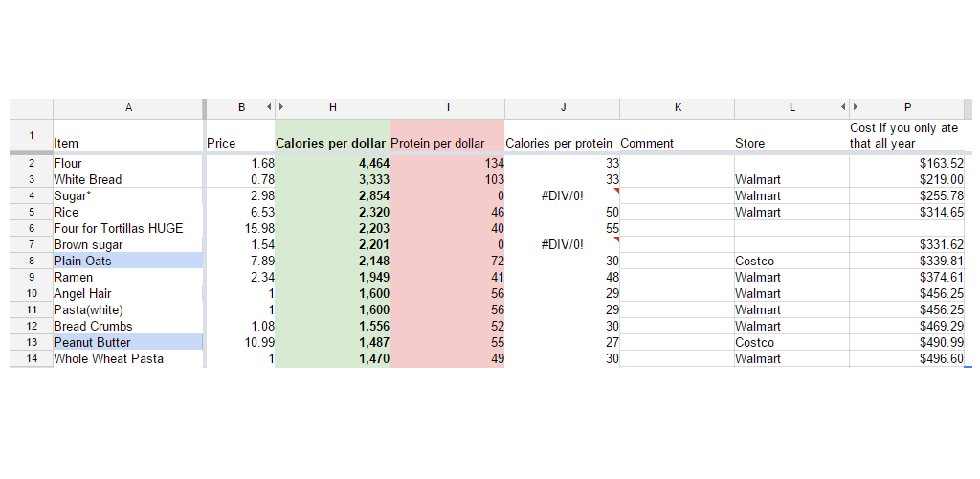Viewport: 980px width, 479px height.
Task: Select the Costco store cell for Plain Oats
Action: (791, 261)
